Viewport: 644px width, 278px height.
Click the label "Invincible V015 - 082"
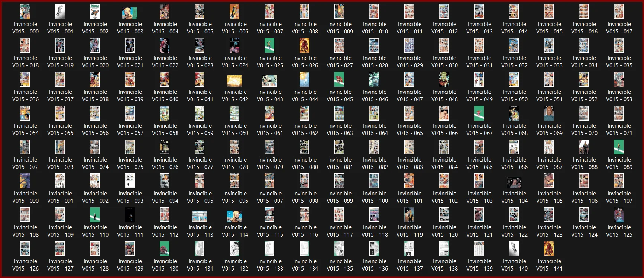(x=375, y=163)
